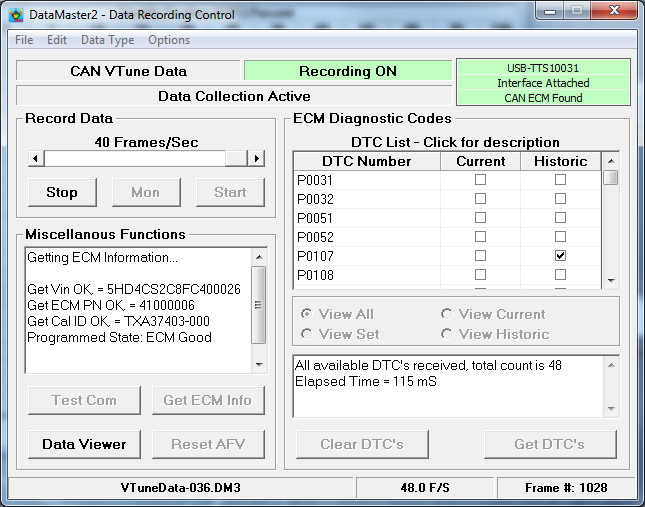Check Current checkbox for P0031
Viewport: 645px width, 507px height.
click(x=480, y=180)
